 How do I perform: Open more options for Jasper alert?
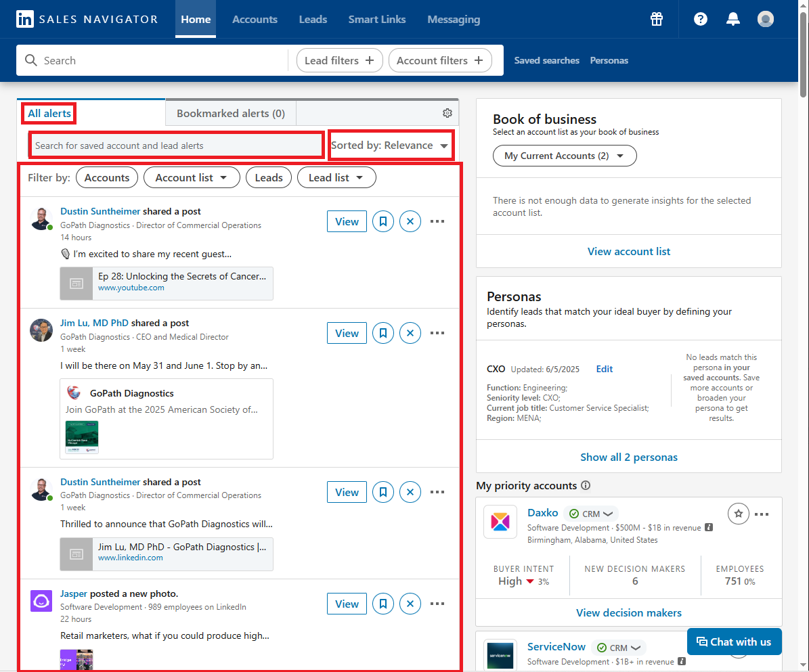pyautogui.click(x=437, y=604)
